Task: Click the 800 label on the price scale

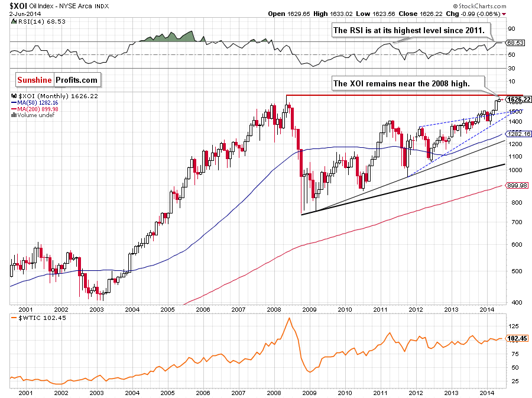Action: point(517,203)
